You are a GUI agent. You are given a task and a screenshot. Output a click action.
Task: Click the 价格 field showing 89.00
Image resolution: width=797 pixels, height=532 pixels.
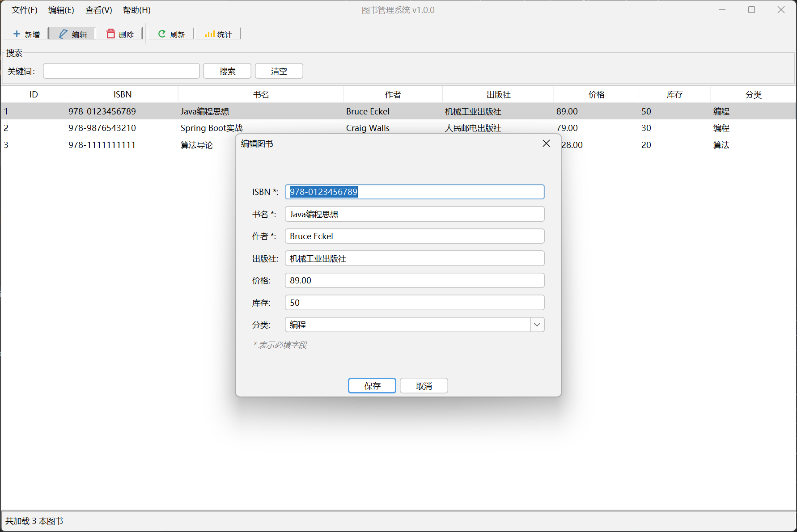415,280
